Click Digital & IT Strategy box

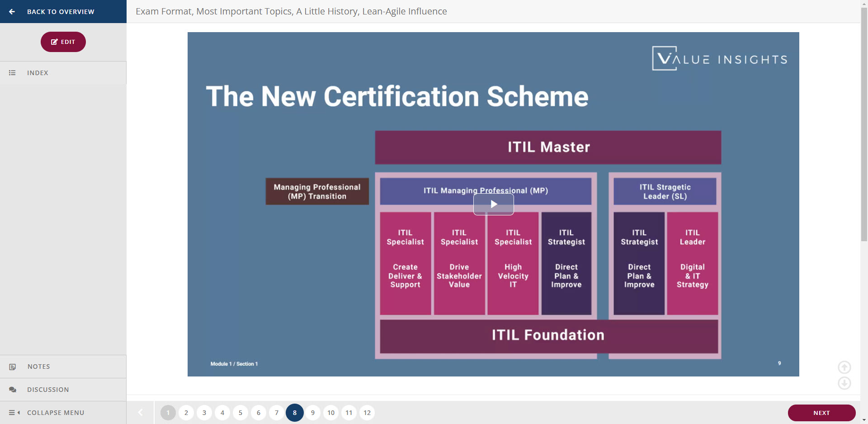pos(693,263)
